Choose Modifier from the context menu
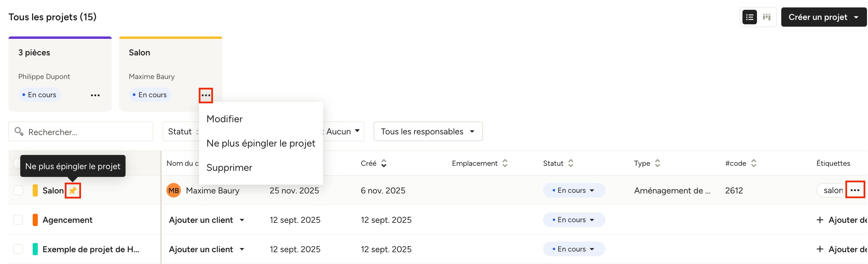 [224, 119]
